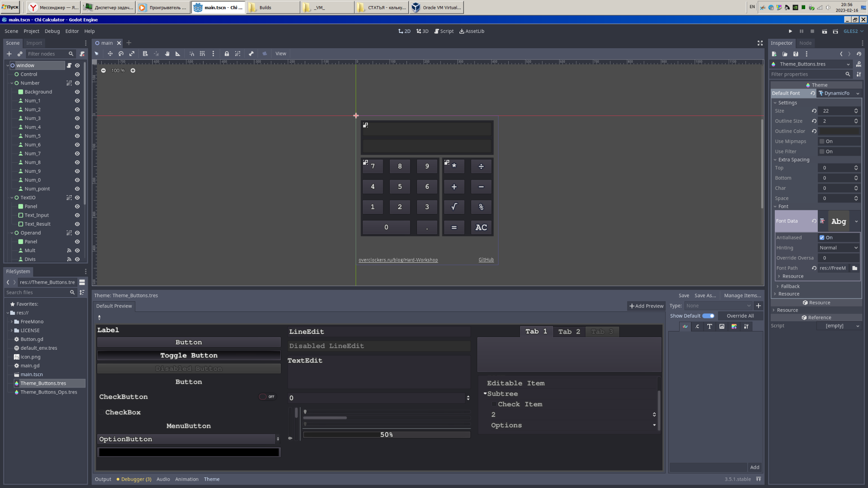Click the Add Preview button
Image resolution: width=868 pixels, height=488 pixels.
pos(646,306)
